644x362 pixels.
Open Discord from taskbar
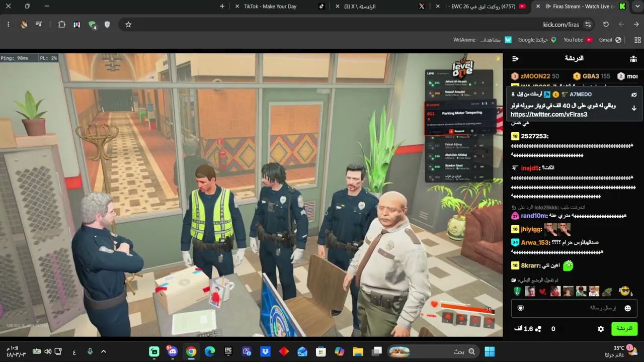point(173,352)
